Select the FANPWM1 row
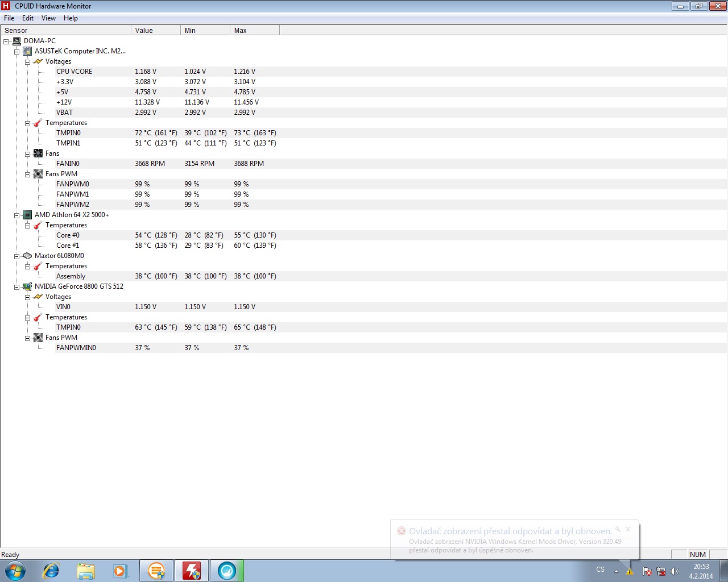This screenshot has height=582, width=728. pyautogui.click(x=391, y=194)
